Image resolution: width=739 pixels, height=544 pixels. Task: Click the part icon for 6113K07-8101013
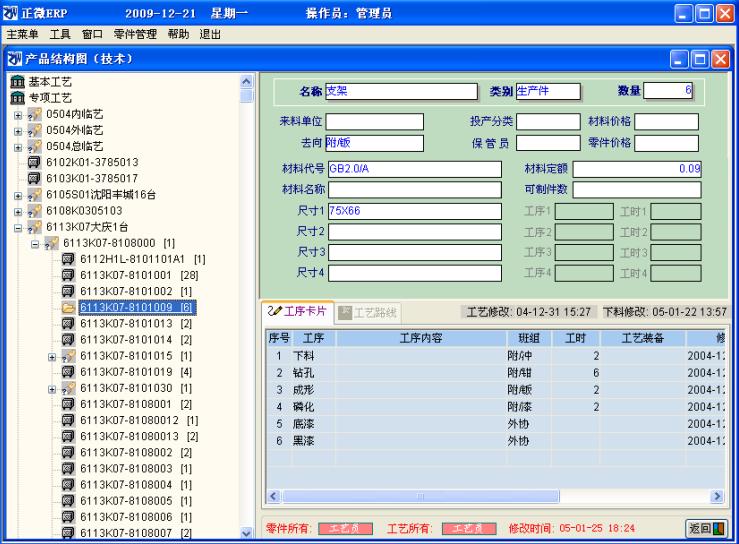[68, 324]
